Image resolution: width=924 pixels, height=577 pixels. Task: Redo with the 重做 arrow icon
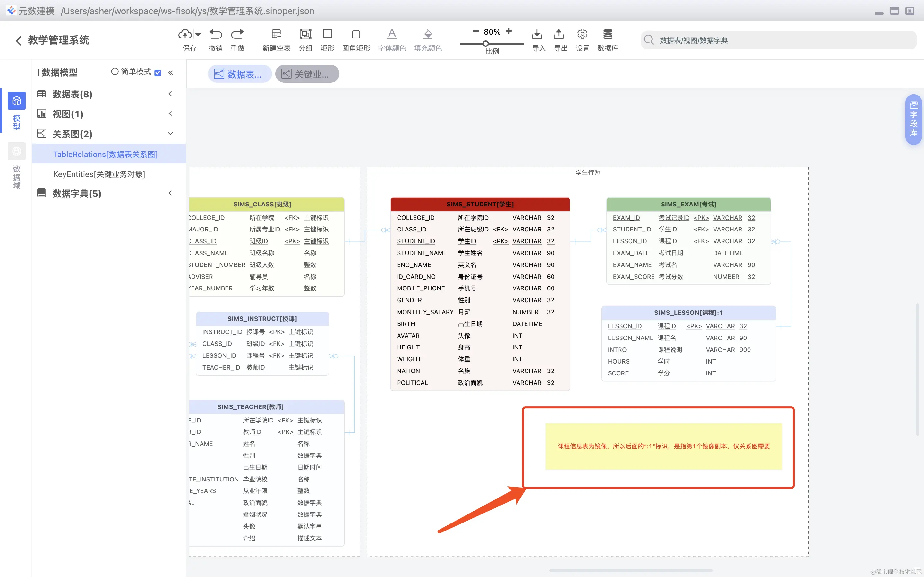pos(237,34)
